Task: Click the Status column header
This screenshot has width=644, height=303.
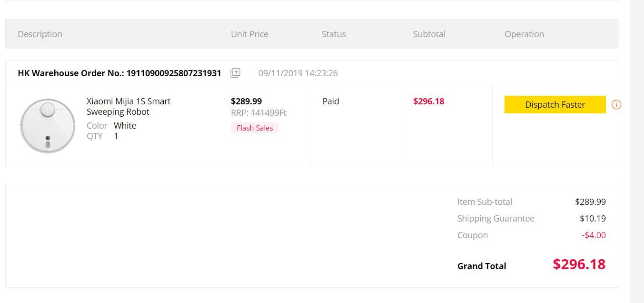Action: point(334,34)
